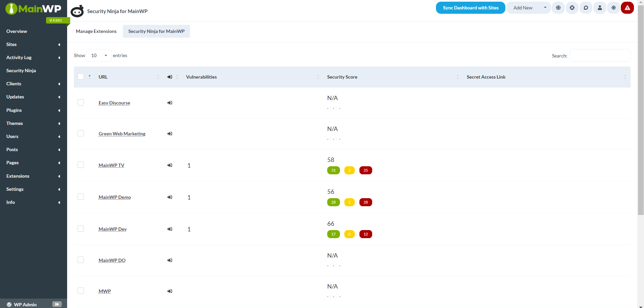Screen dimensions: 644x308
Task: Click the red warning alert icon
Action: coord(627,8)
